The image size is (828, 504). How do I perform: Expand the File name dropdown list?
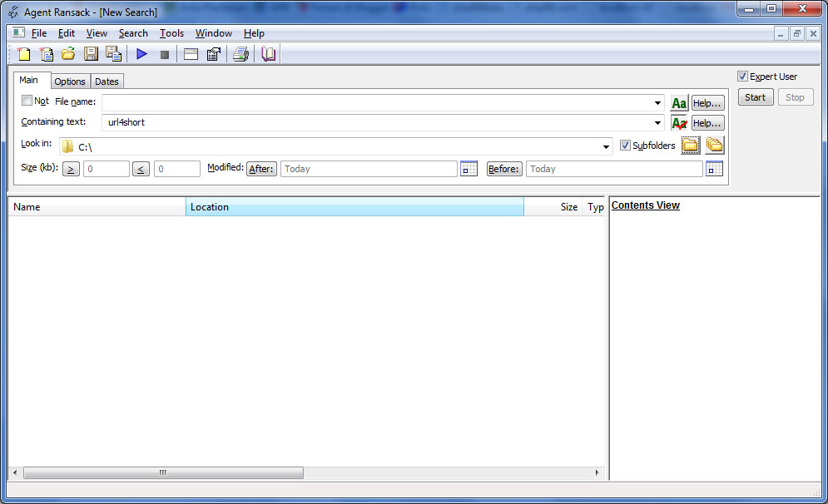point(657,103)
